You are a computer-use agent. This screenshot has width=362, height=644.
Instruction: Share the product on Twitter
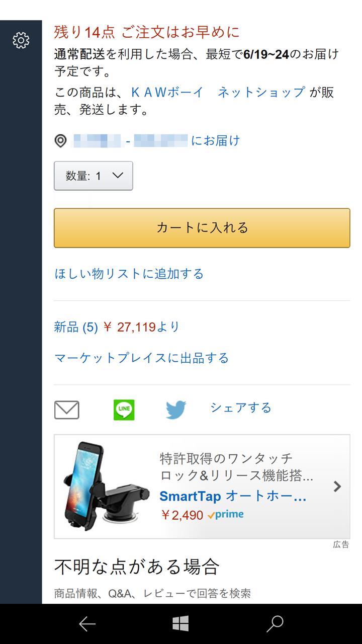176,410
